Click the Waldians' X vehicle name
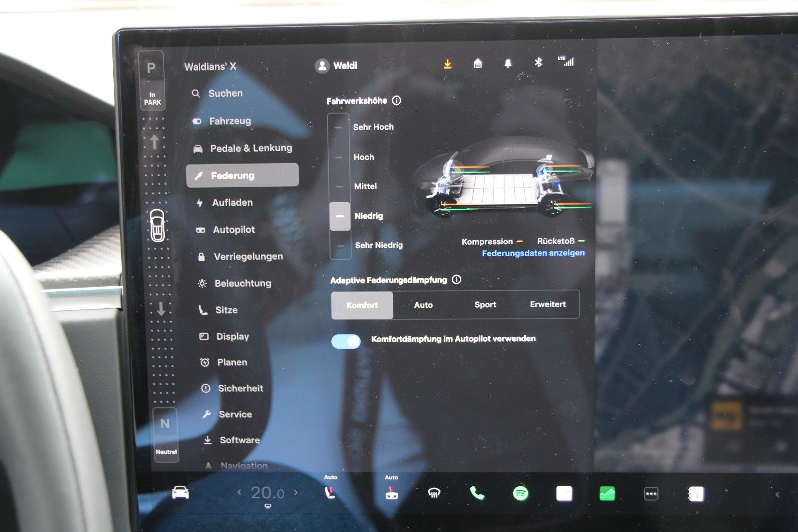This screenshot has width=798, height=532. (x=210, y=67)
